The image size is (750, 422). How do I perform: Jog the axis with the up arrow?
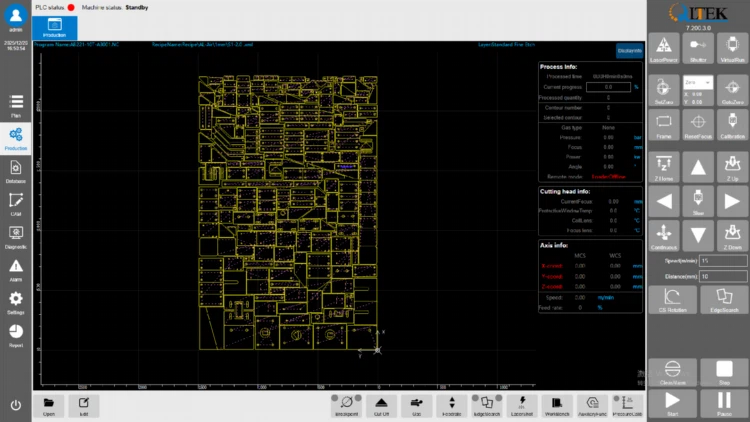click(698, 167)
